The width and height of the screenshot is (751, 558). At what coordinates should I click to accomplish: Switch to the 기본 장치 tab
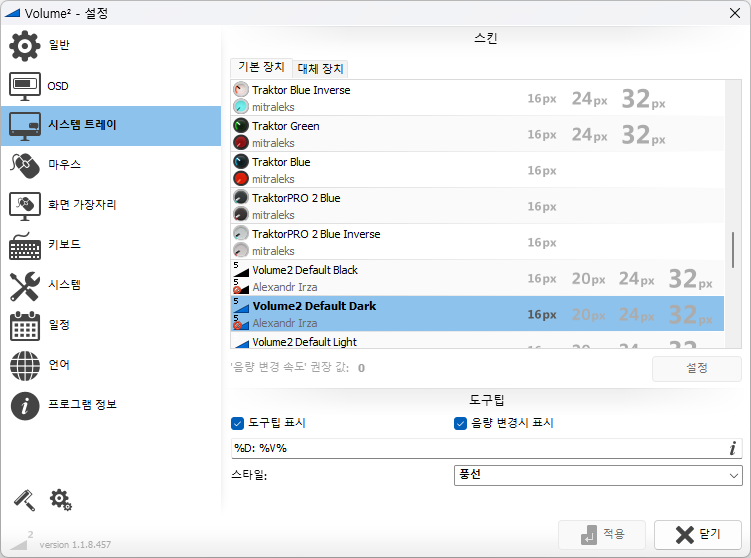[x=261, y=67]
